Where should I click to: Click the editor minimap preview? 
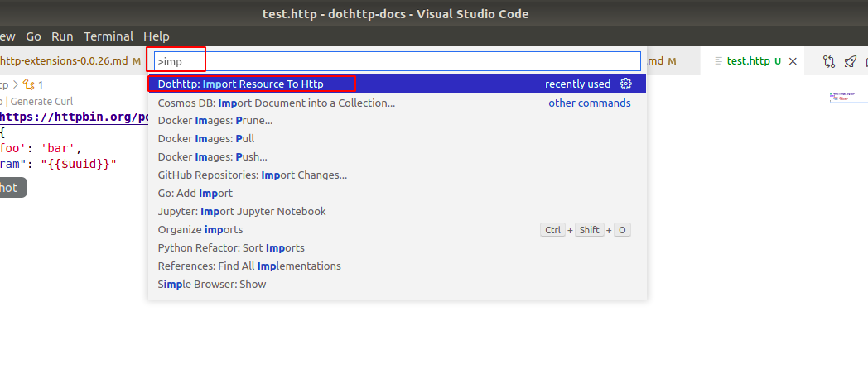pyautogui.click(x=842, y=98)
